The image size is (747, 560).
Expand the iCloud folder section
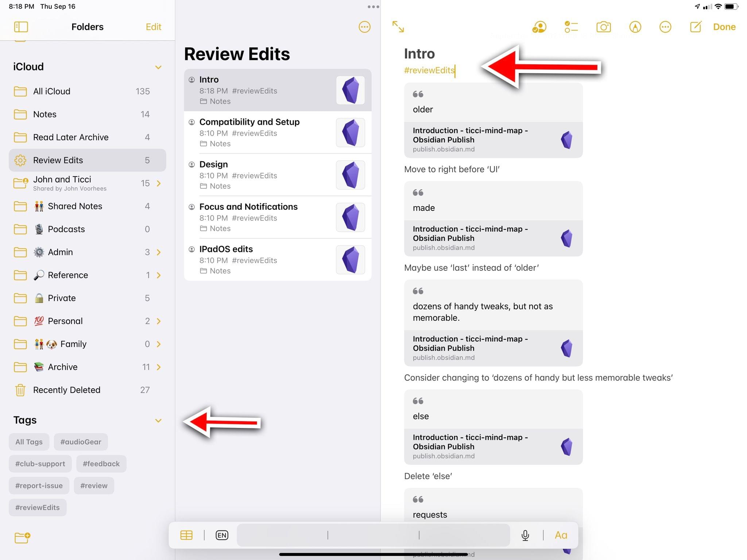(x=158, y=66)
